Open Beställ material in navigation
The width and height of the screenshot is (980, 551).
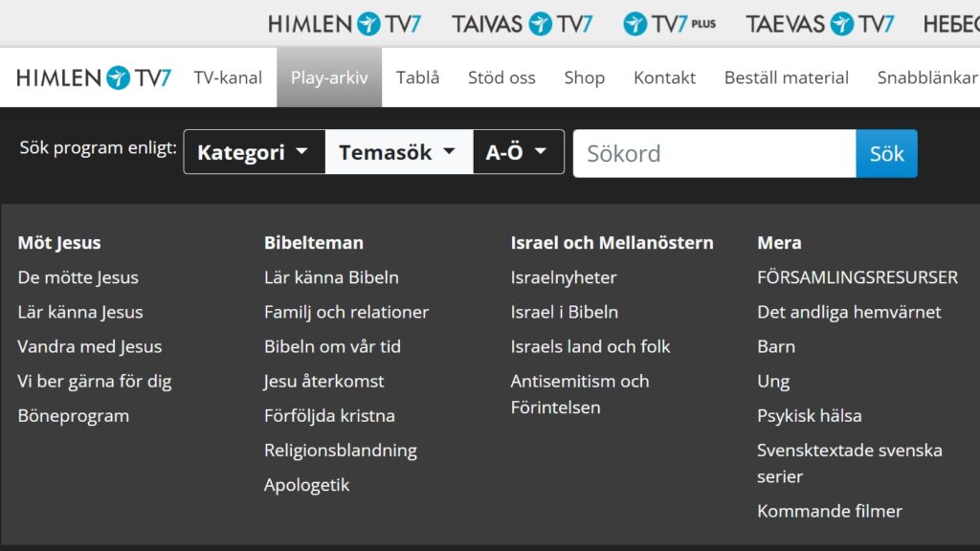tap(786, 77)
